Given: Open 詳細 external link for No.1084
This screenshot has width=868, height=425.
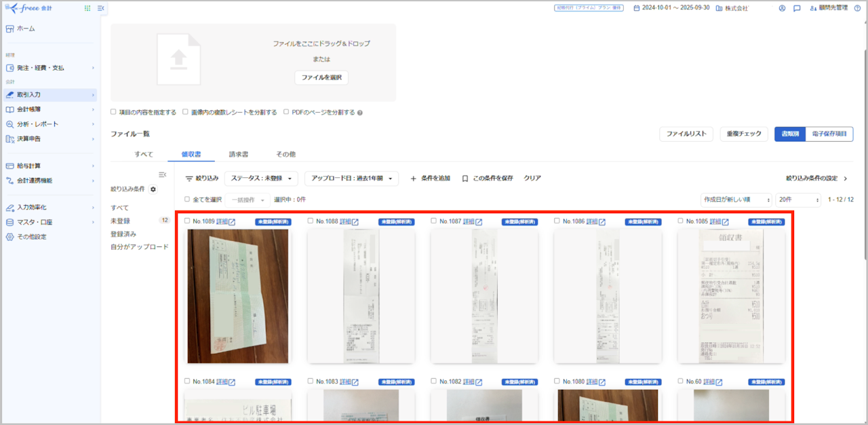Looking at the screenshot, I should (x=226, y=382).
